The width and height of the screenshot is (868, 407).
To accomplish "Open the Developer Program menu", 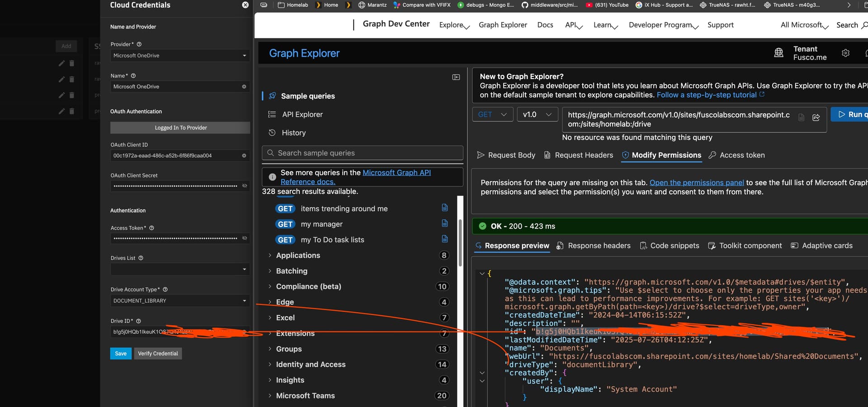I will coord(664,25).
